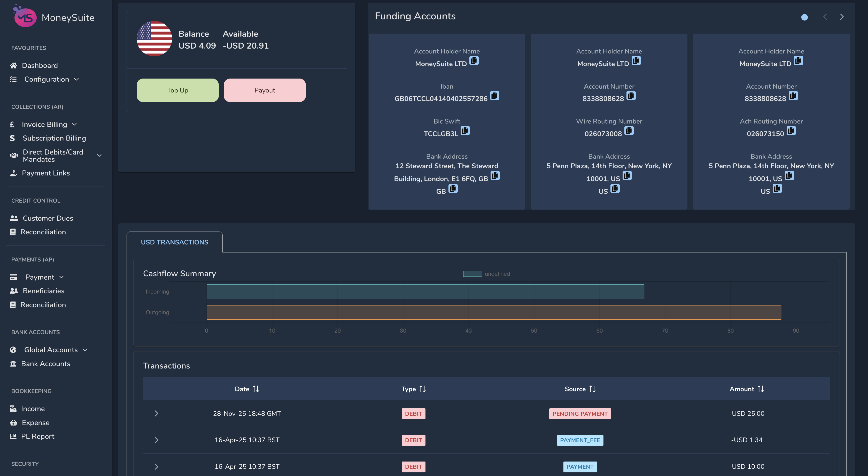
Task: Open PL Report in Bookkeeping
Action: 37,436
